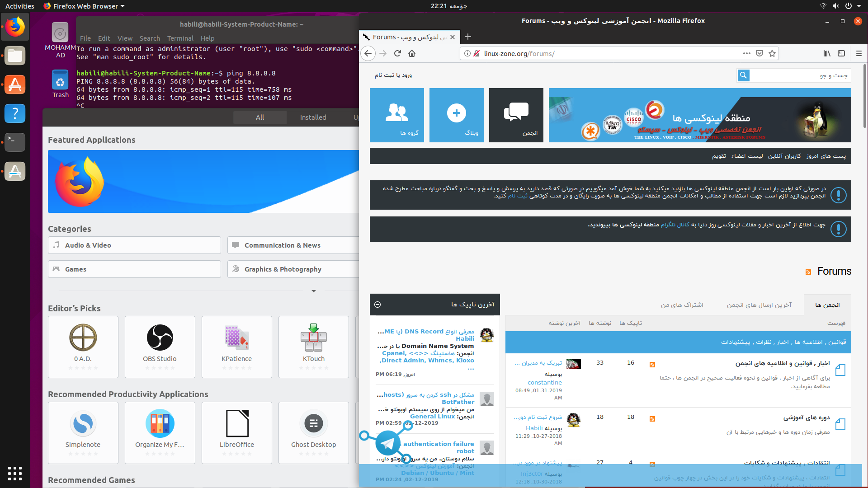
Task: Open the Terminal menu in menu bar
Action: 180,38
